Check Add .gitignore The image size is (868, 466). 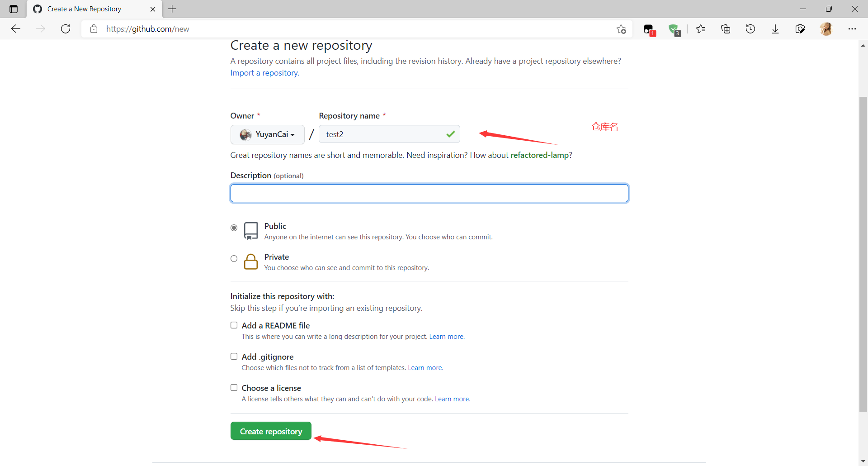(234, 357)
